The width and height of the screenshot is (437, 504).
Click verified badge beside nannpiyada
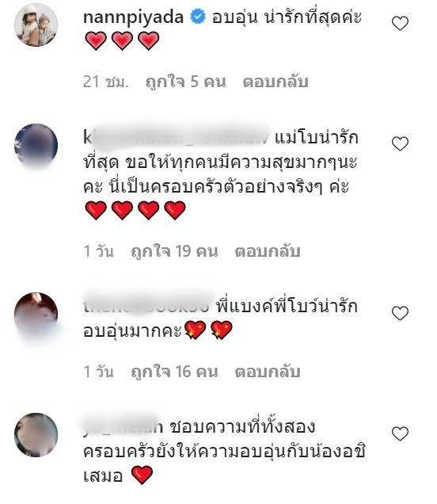pos(198,17)
